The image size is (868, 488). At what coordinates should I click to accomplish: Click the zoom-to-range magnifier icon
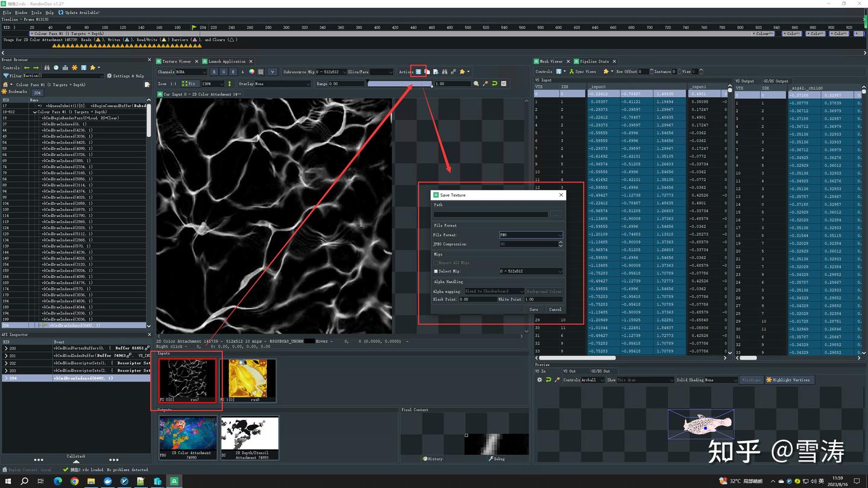click(476, 84)
